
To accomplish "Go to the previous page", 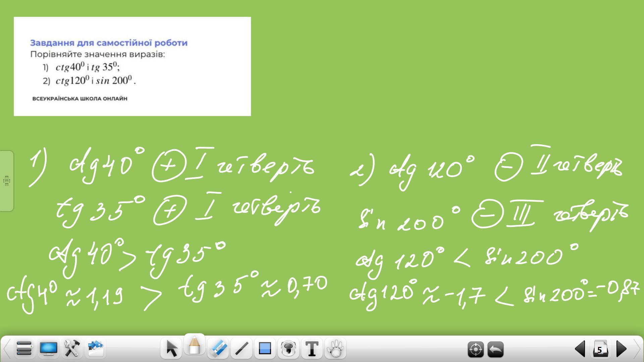I will tap(580, 349).
